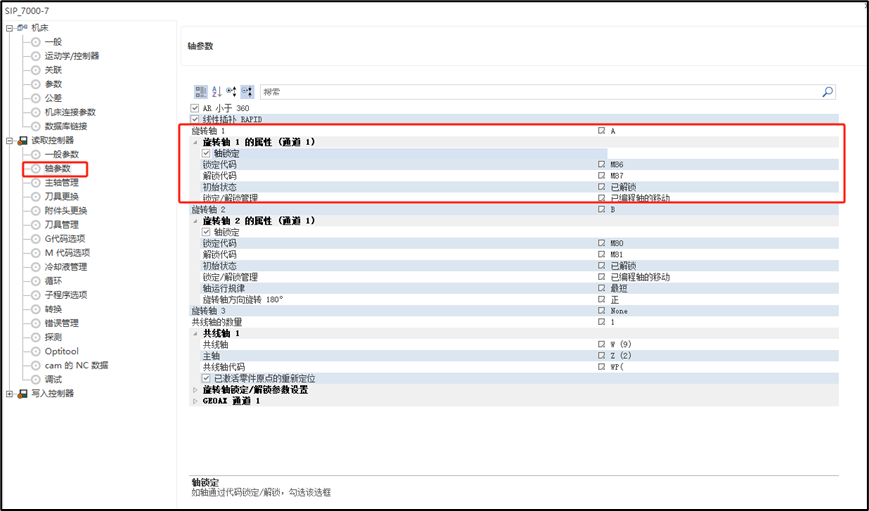Click the edit icon beside value M80
The height and width of the screenshot is (511, 869).
[x=601, y=243]
